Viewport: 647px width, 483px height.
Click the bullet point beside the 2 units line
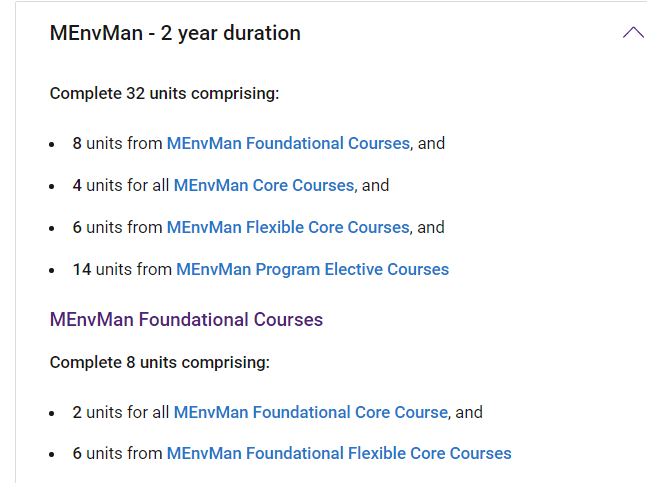(53, 413)
